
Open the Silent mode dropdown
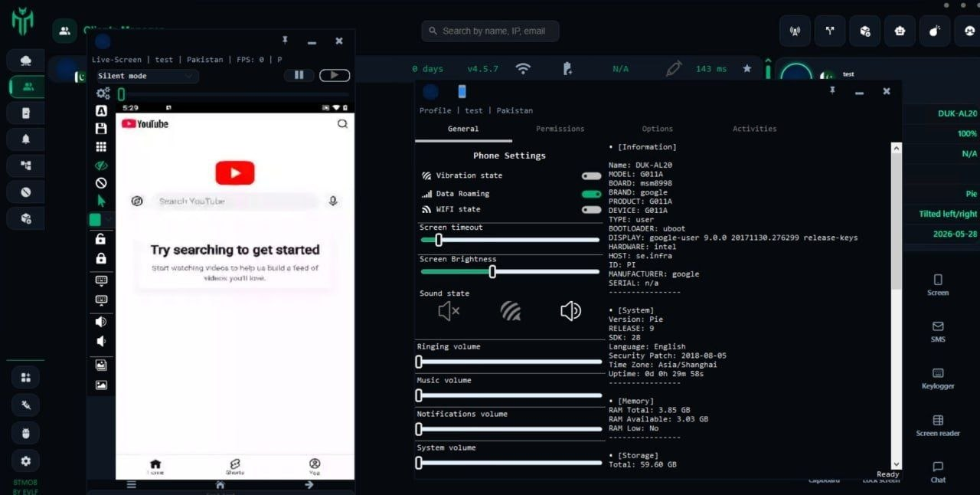[x=146, y=76]
